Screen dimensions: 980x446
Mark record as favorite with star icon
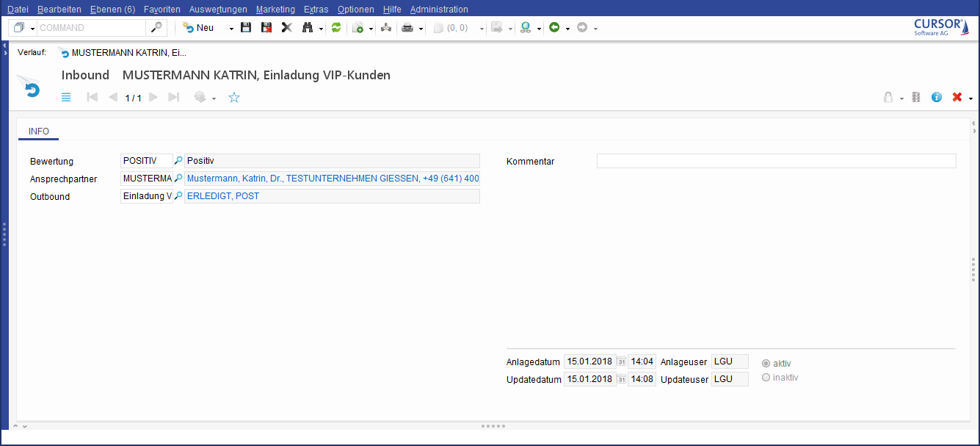[234, 97]
